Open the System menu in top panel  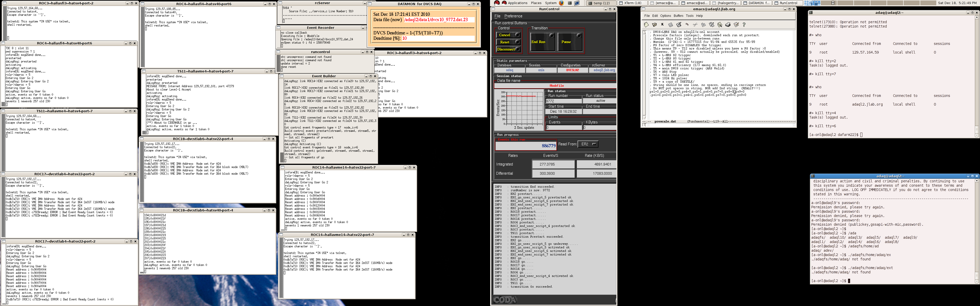550,3
